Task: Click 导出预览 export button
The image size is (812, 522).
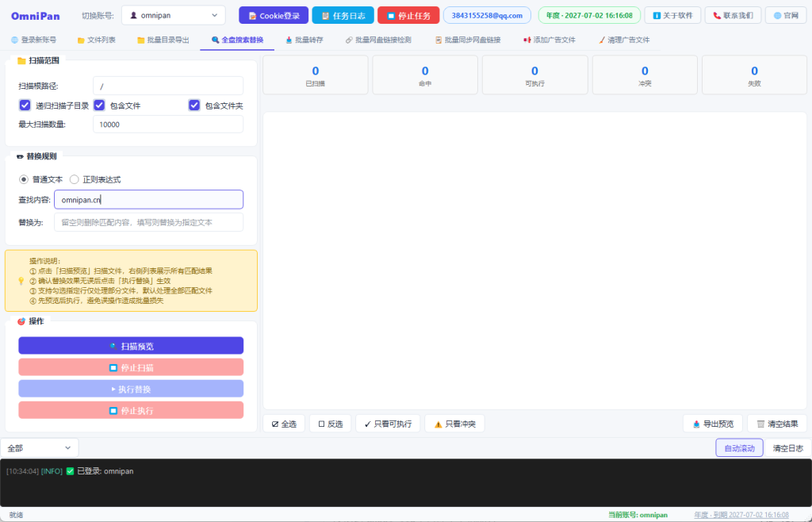Action: (713, 424)
